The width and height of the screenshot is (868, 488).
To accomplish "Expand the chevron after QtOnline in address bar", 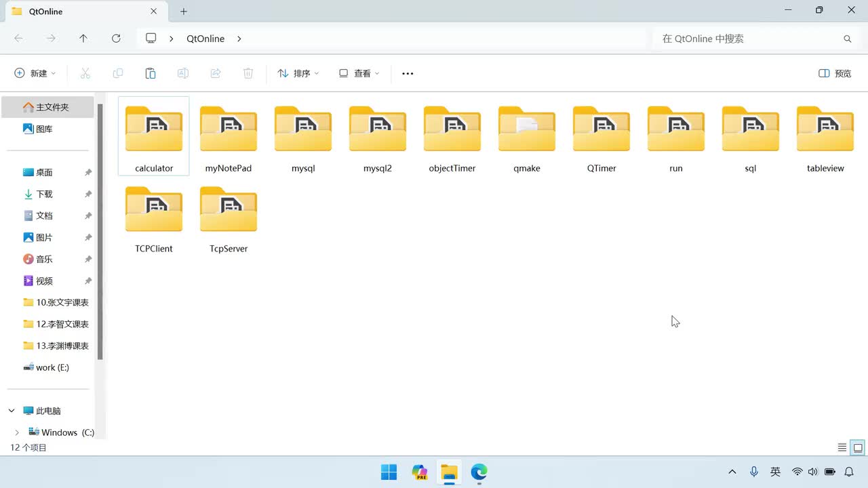I will (x=239, y=39).
